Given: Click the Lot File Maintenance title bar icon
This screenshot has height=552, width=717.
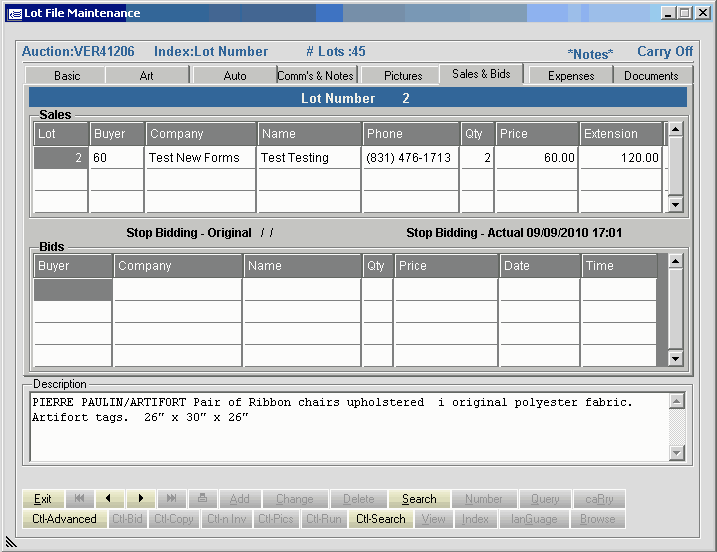Looking at the screenshot, I should 14,13.
